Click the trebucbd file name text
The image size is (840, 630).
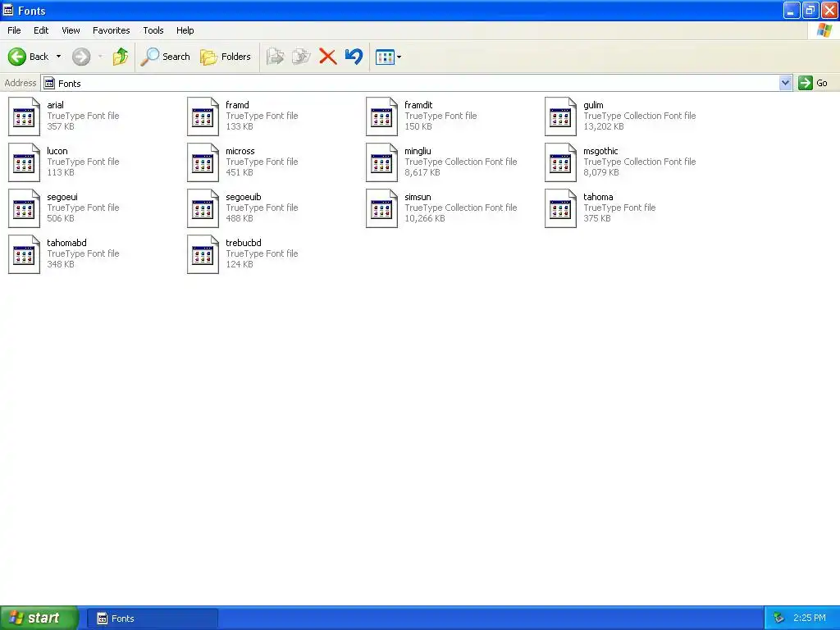click(x=243, y=243)
